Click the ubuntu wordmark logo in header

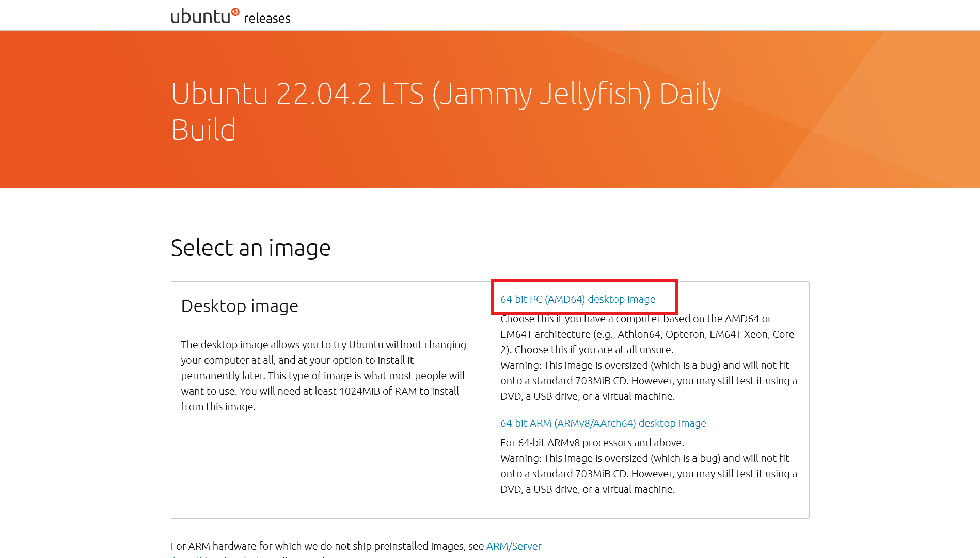click(205, 16)
